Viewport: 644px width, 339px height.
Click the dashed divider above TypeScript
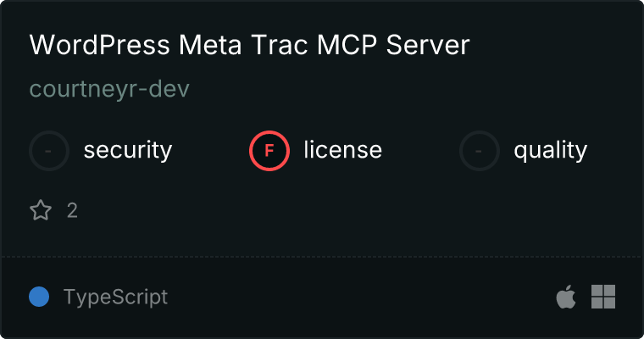point(322,257)
